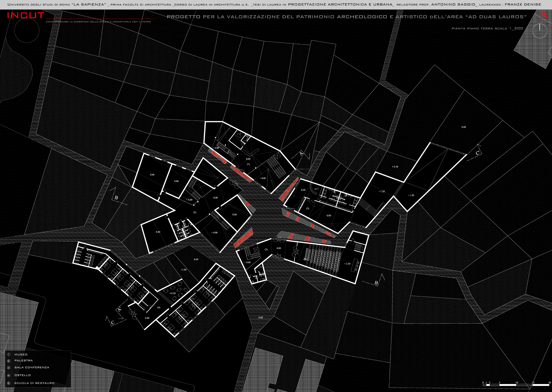The width and height of the screenshot is (552, 392).
Task: Click the north arrow compass circle
Action: pyautogui.click(x=539, y=31)
